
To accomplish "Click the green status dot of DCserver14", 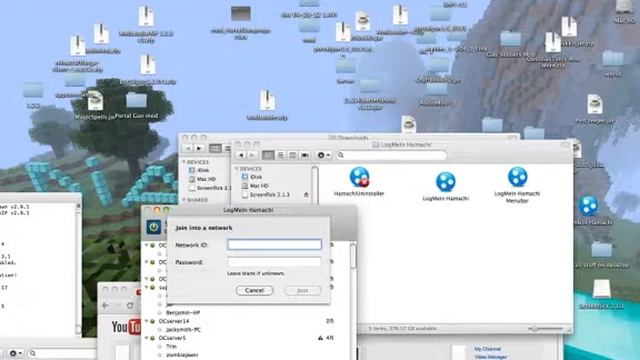I will (153, 321).
